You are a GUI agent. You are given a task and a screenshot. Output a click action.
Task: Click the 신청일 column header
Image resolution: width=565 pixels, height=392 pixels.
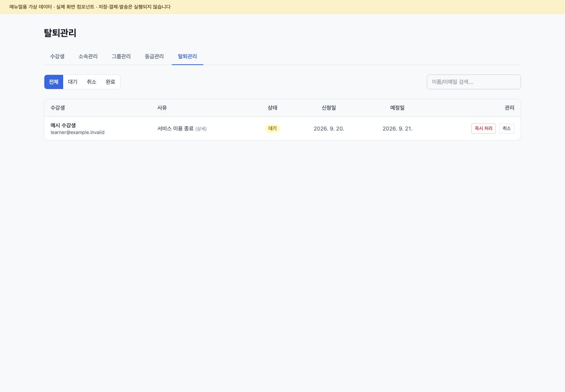tap(329, 108)
